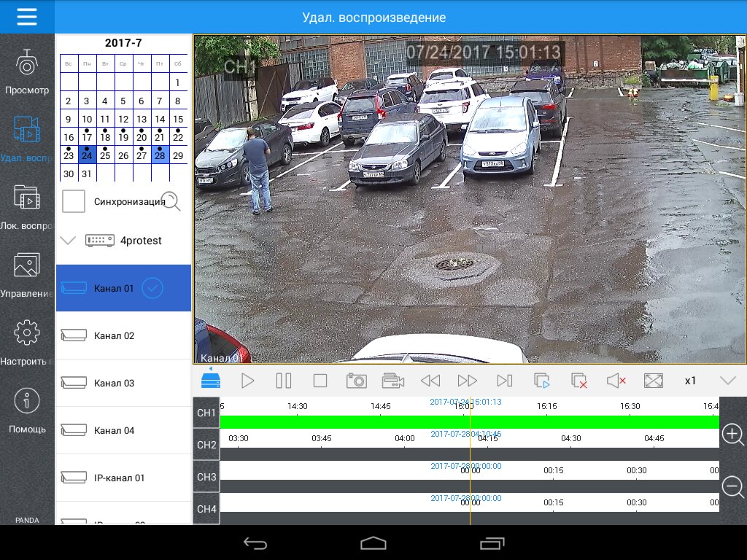Image resolution: width=747 pixels, height=560 pixels.
Task: Select the CH2 timeline label
Action: [x=206, y=444]
